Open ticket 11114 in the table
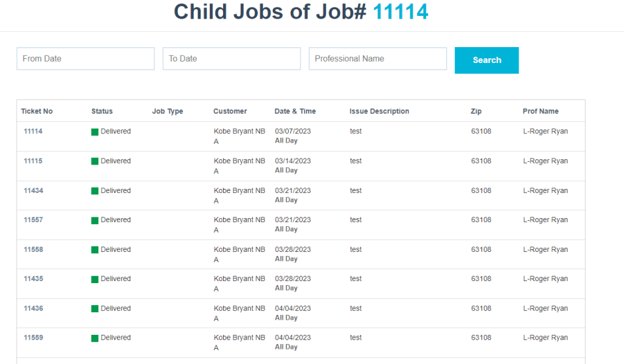The image size is (624, 364). point(33,131)
